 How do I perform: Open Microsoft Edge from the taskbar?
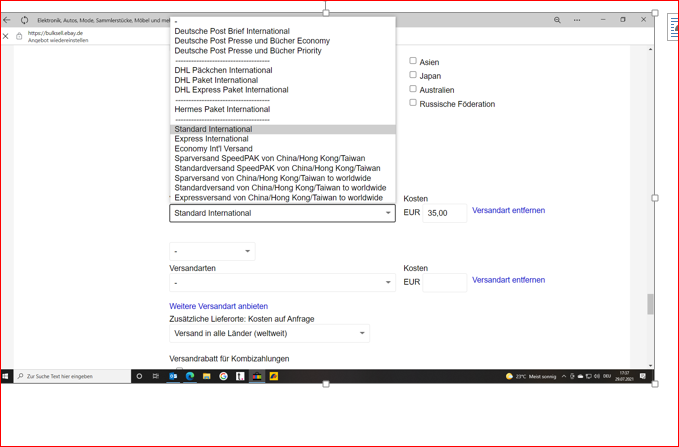(190, 376)
